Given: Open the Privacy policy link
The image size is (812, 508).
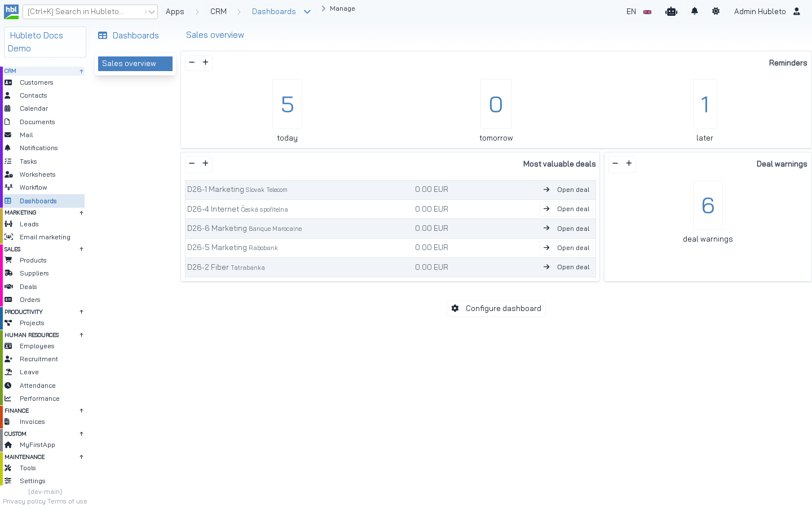Looking at the screenshot, I should (x=24, y=501).
